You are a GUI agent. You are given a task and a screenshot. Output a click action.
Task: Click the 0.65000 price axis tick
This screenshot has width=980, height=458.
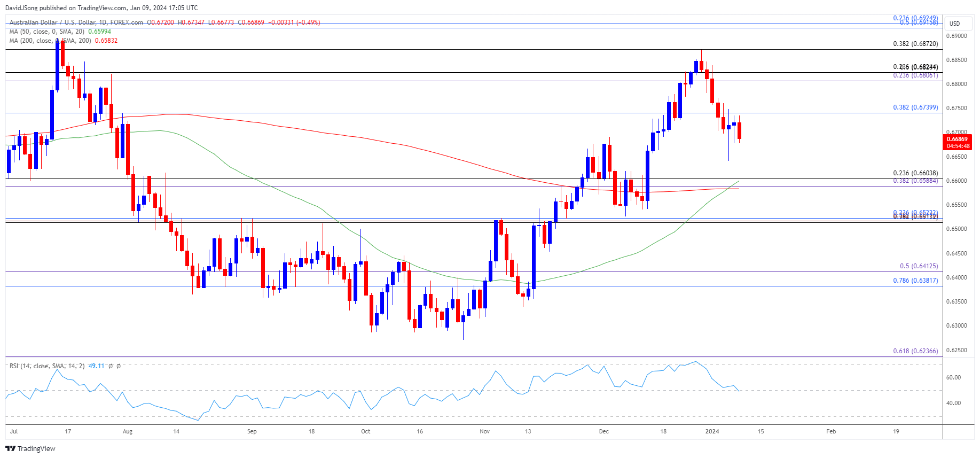[957, 229]
